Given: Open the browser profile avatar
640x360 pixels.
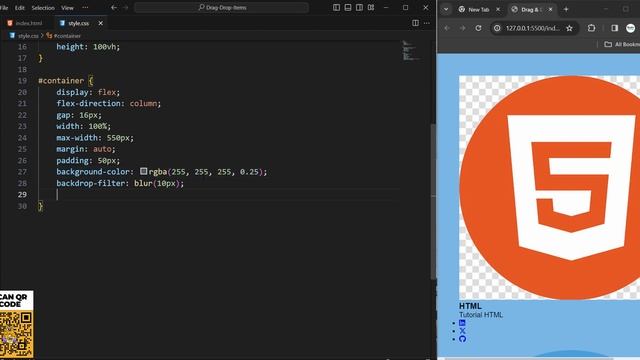Looking at the screenshot, I should click(x=631, y=28).
